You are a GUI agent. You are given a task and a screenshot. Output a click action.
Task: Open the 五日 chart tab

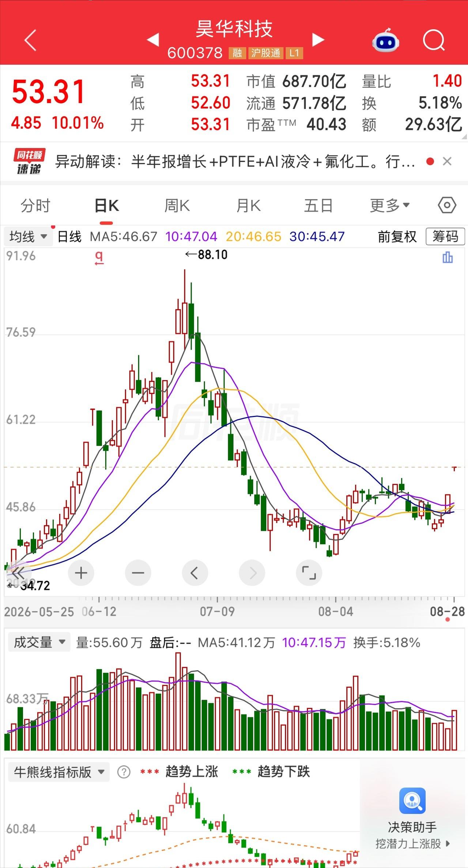tap(318, 206)
